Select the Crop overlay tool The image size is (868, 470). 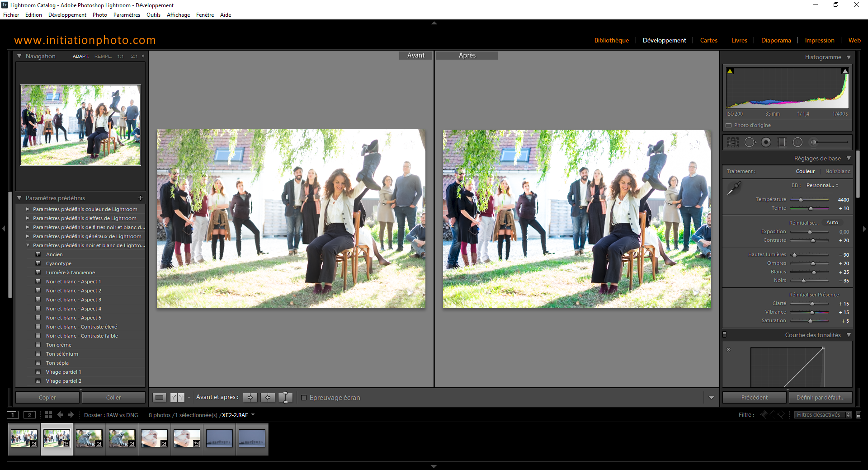coord(733,142)
